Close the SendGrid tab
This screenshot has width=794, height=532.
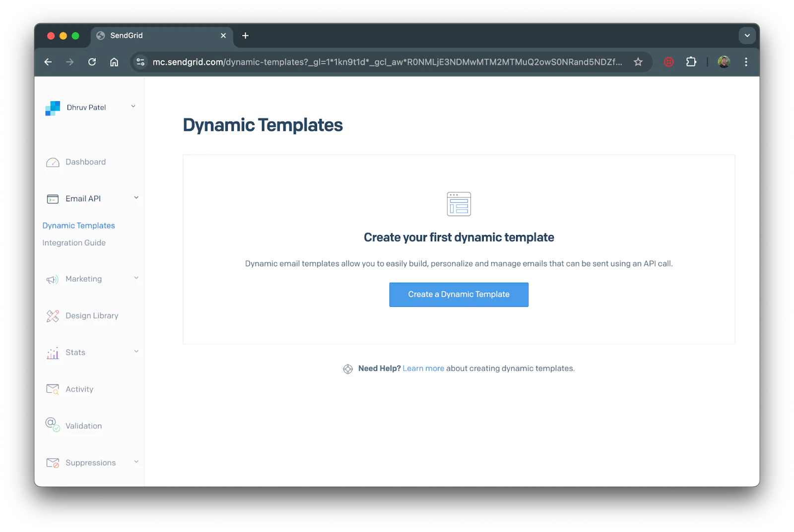(x=223, y=36)
